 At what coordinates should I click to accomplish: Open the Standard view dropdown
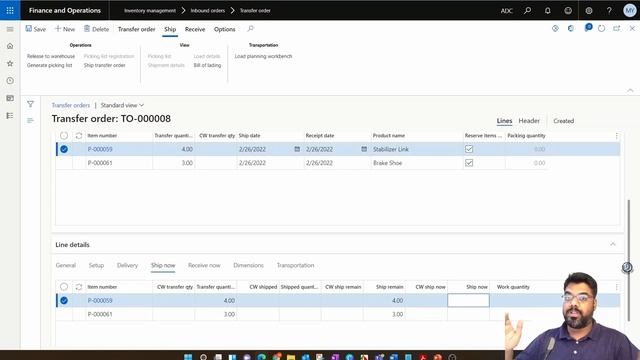pyautogui.click(x=122, y=105)
